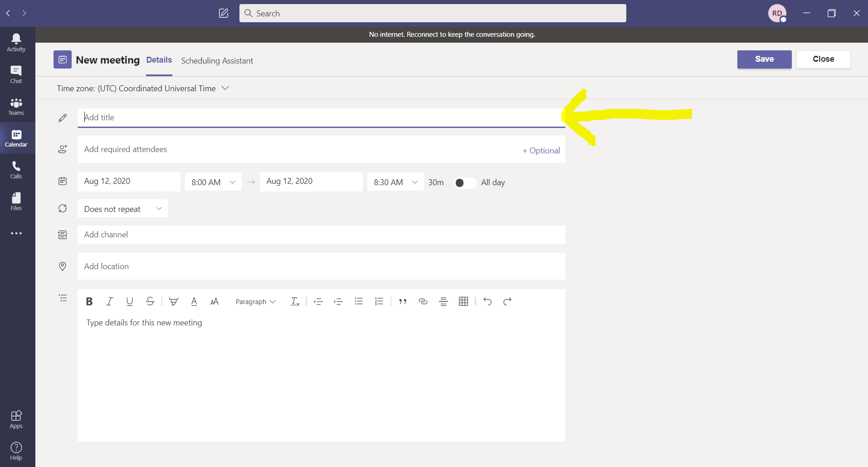
Task: Click the Add location field
Action: point(321,266)
